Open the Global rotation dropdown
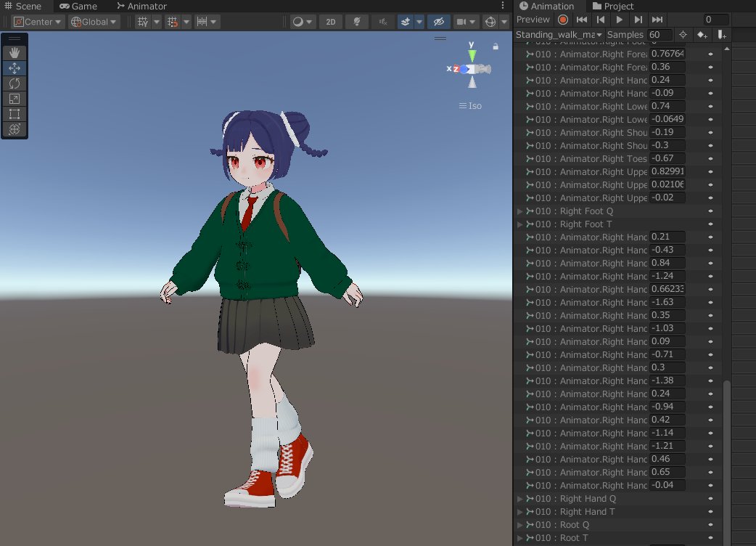The height and width of the screenshot is (546, 756). pos(94,22)
